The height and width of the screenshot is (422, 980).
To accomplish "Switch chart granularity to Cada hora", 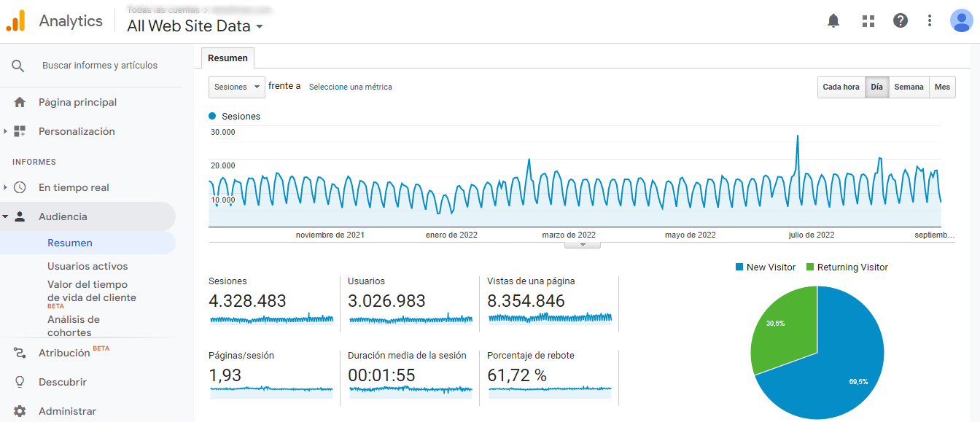I will (841, 87).
